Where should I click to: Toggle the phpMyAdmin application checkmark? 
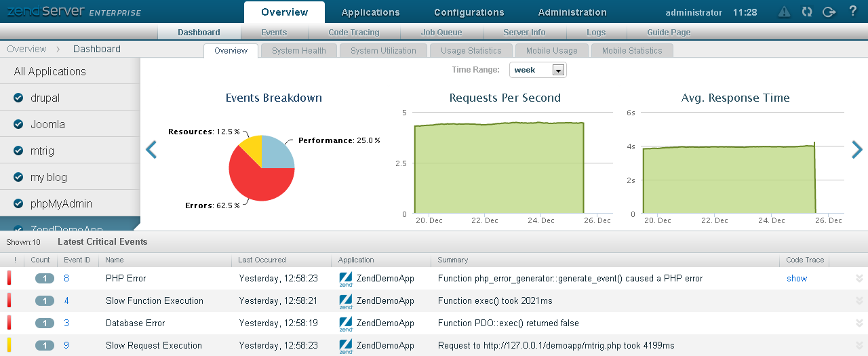[x=19, y=203]
